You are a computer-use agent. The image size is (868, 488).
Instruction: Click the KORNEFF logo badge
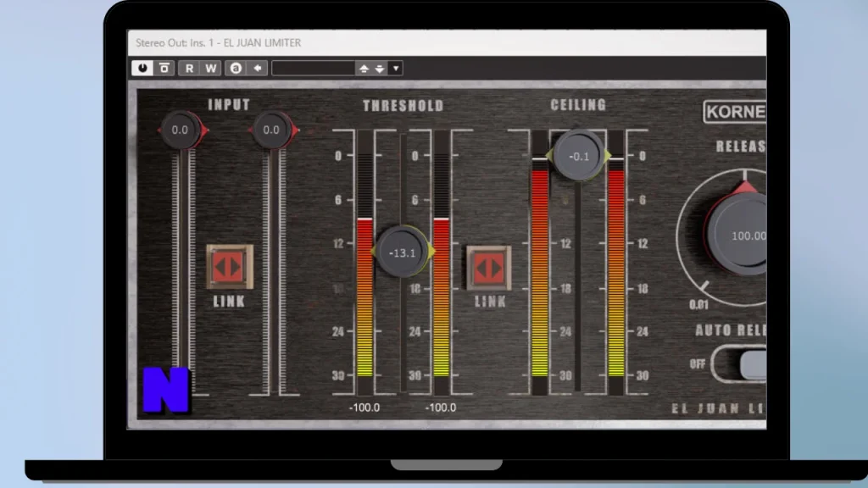(735, 112)
